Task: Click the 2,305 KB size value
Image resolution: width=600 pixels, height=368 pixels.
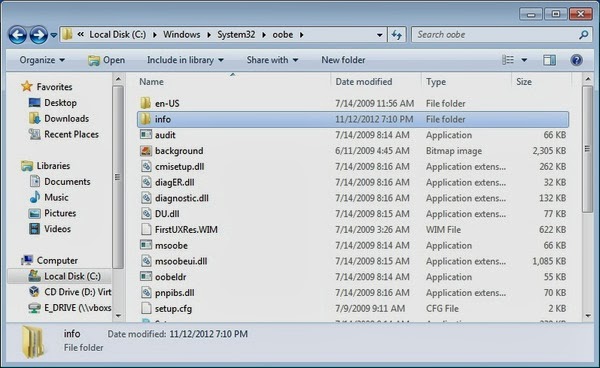Action: point(549,151)
